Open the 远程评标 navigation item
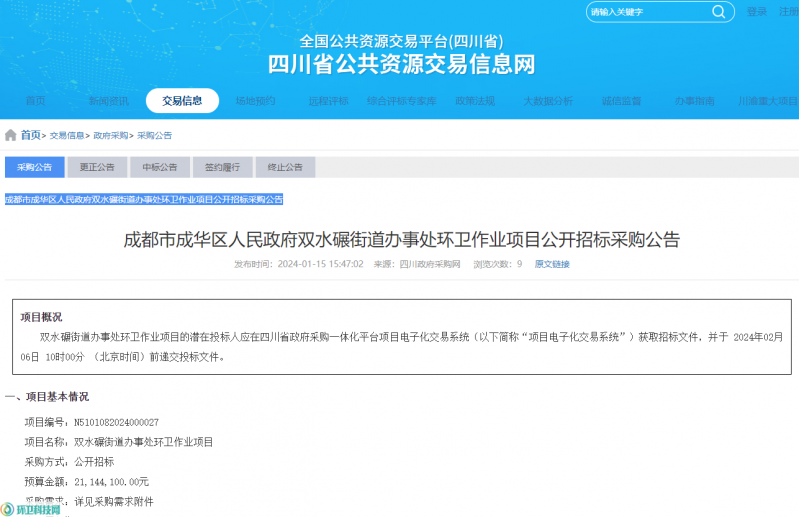This screenshot has height=517, width=799. click(x=329, y=101)
